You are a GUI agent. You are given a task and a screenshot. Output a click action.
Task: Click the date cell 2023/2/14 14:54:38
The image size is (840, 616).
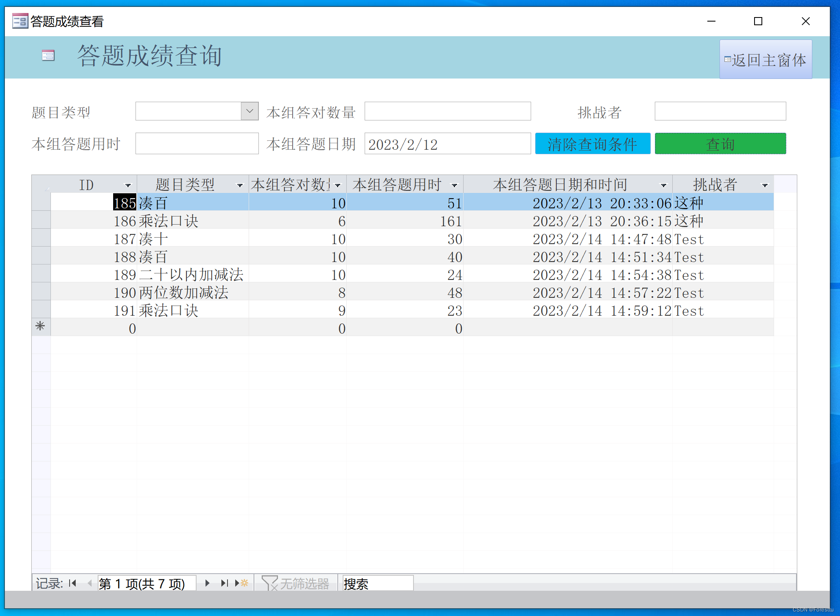568,274
